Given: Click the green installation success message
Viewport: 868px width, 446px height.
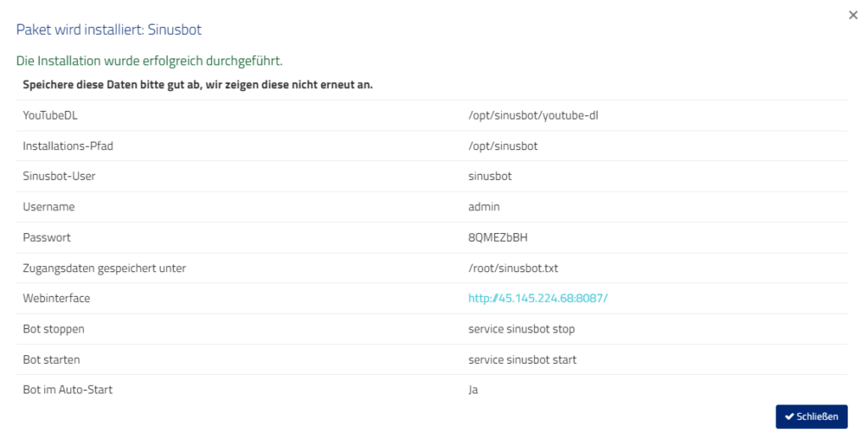Looking at the screenshot, I should tap(149, 61).
